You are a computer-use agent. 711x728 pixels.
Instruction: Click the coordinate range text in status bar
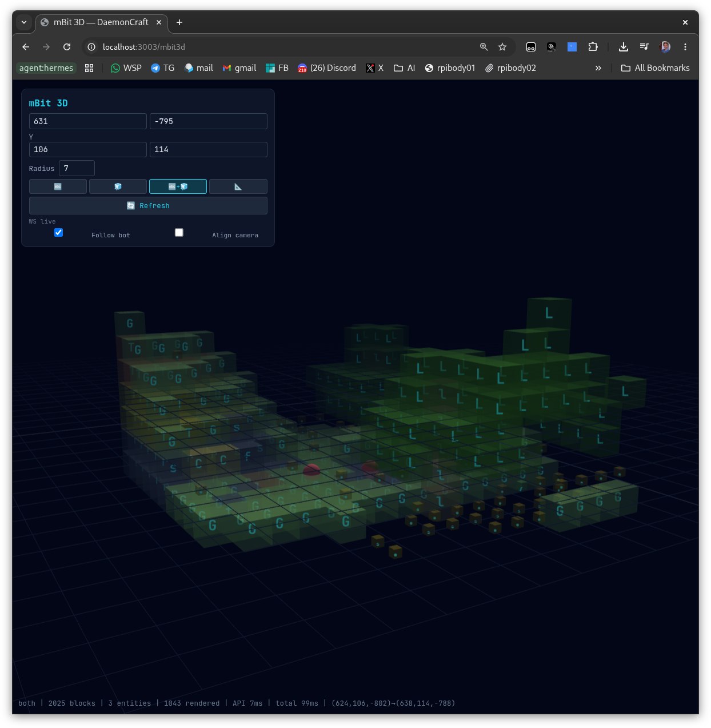(x=393, y=703)
